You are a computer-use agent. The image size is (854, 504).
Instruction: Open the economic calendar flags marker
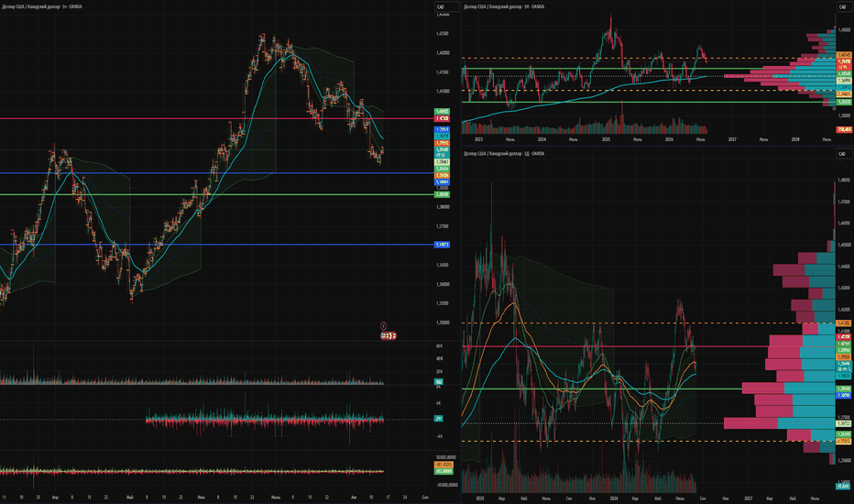click(x=389, y=335)
